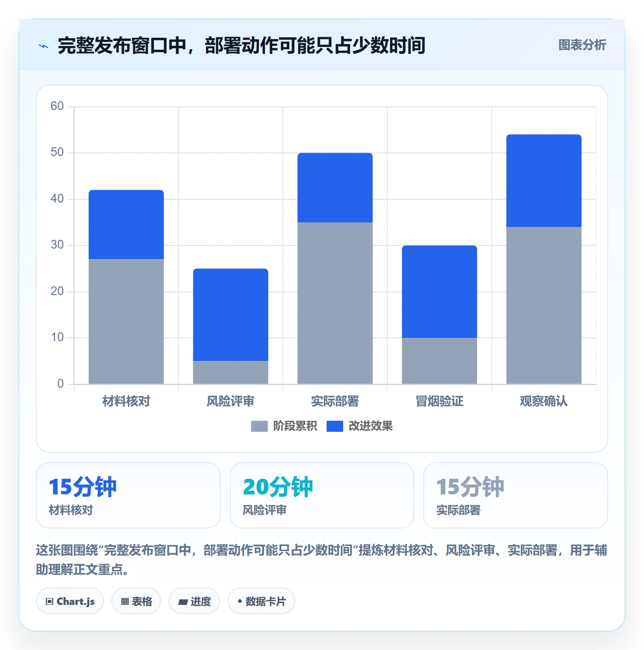Click the 风险评审 x-axis label
Image resolution: width=644 pixels, height=650 pixels.
(x=230, y=401)
